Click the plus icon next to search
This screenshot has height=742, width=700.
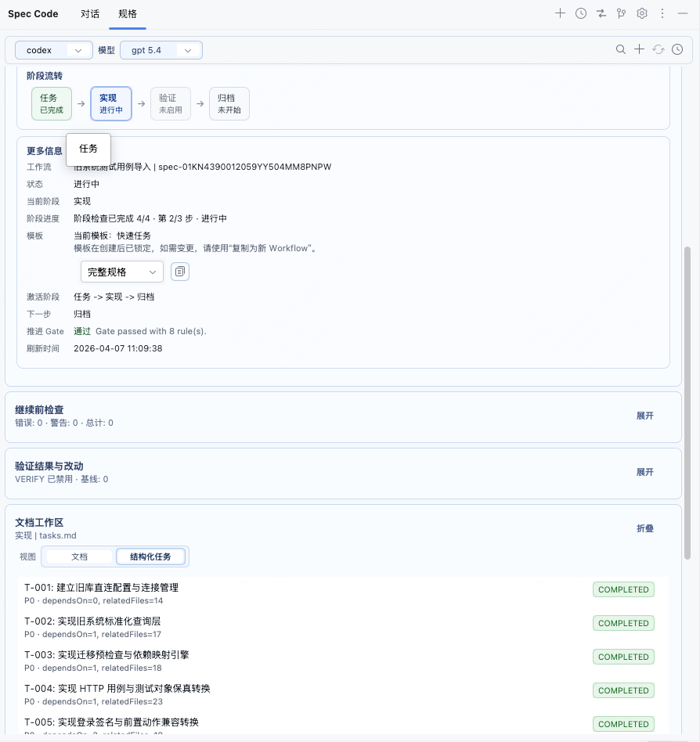tap(640, 49)
